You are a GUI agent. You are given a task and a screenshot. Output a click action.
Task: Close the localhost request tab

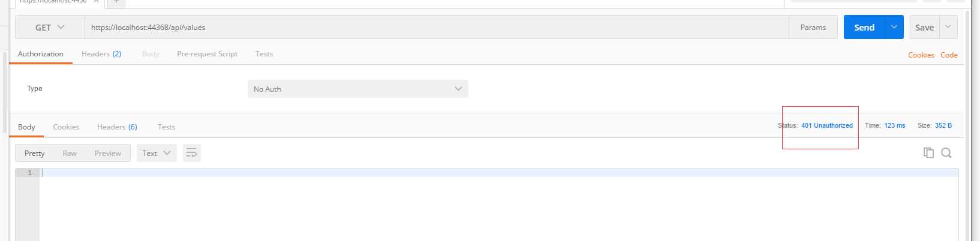point(96,2)
